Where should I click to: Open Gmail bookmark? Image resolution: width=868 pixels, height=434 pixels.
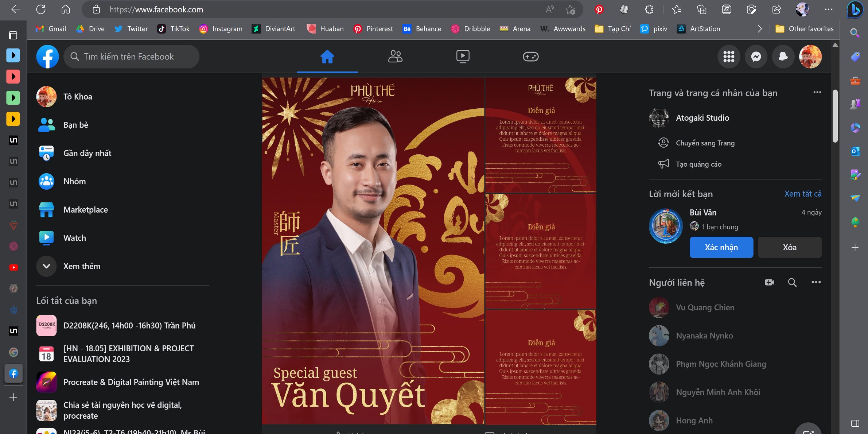(x=51, y=29)
